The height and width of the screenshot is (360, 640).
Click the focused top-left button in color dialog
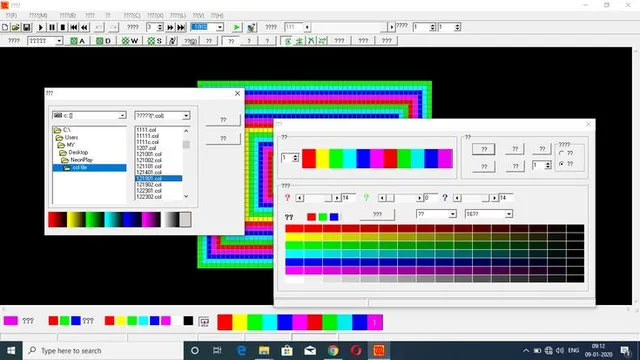click(x=484, y=149)
